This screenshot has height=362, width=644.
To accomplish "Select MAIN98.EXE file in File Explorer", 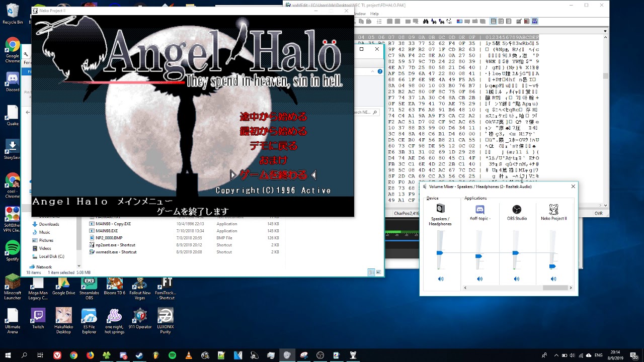I will point(107,231).
